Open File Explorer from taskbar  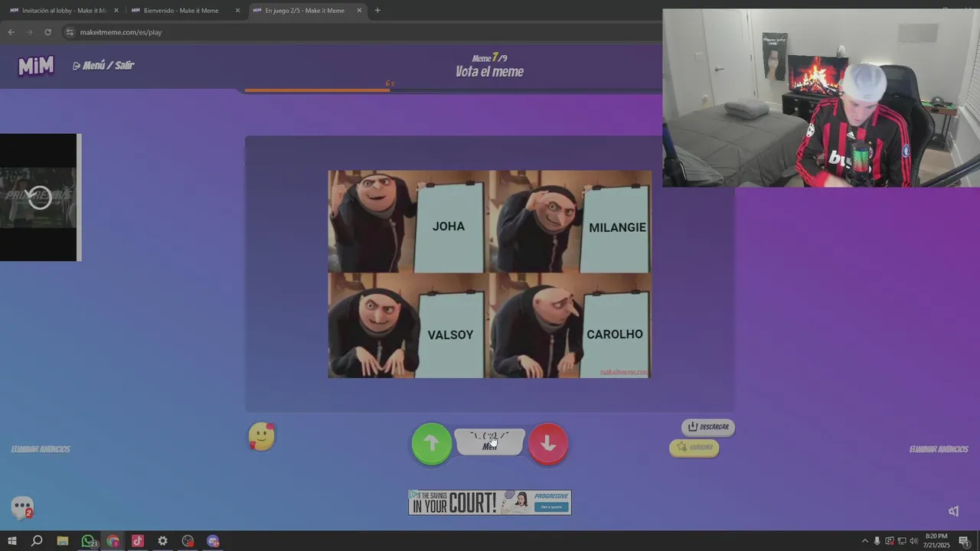point(62,541)
